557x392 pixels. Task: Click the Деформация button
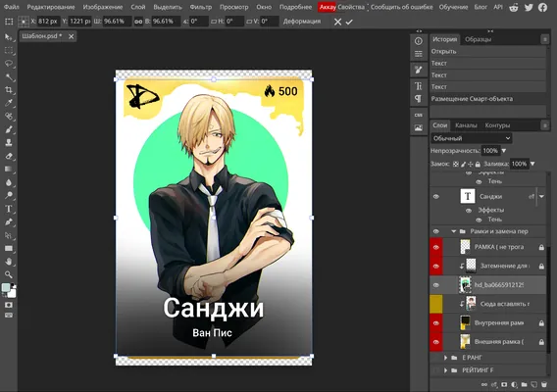pos(302,22)
